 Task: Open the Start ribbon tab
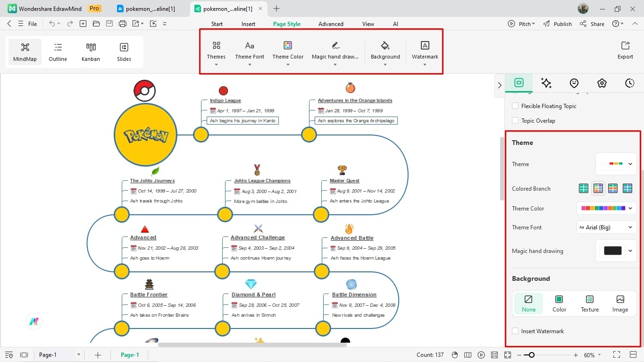(217, 24)
